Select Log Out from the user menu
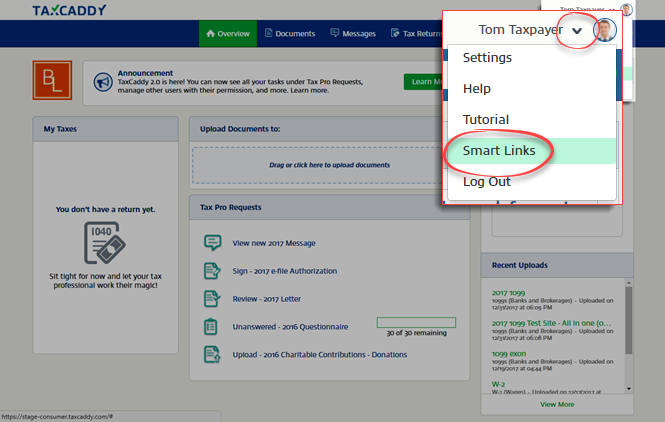 click(486, 182)
